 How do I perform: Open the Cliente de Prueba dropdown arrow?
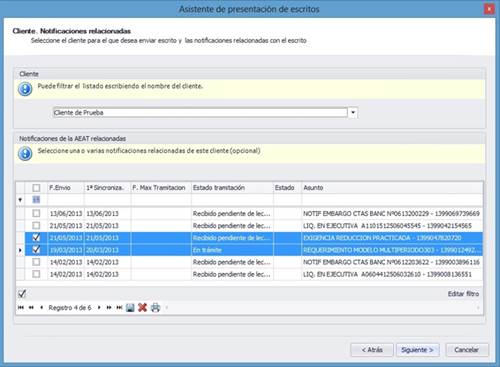(353, 113)
